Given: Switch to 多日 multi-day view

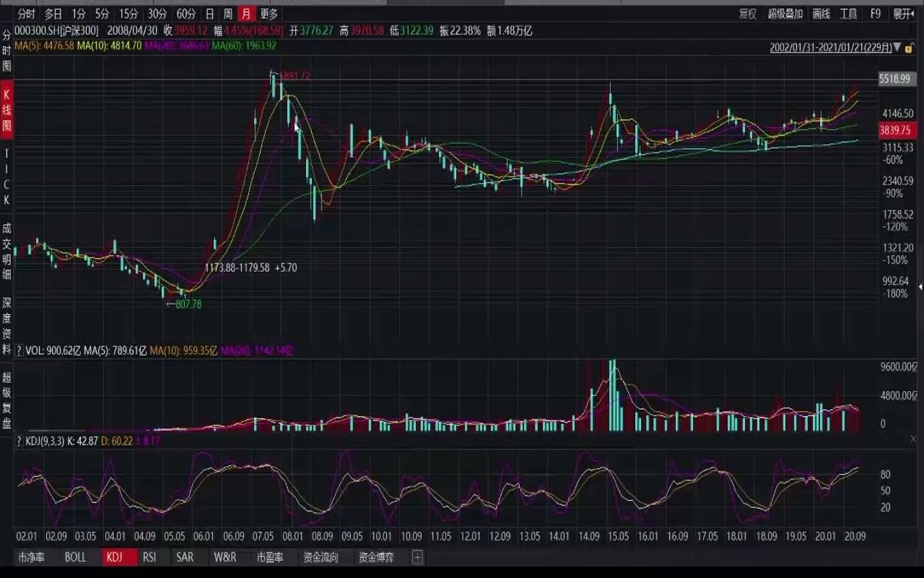Looking at the screenshot, I should (x=53, y=13).
